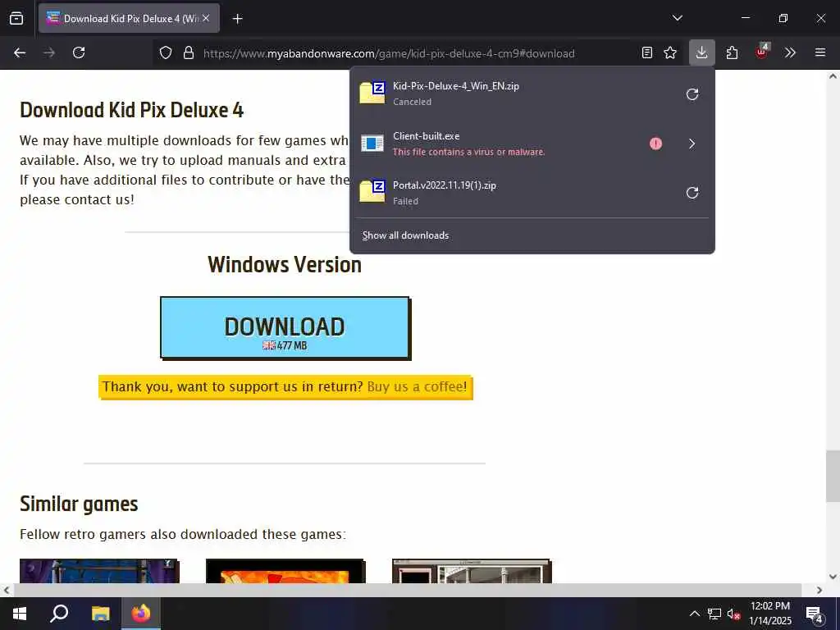Open the Firefox application menu

820,52
